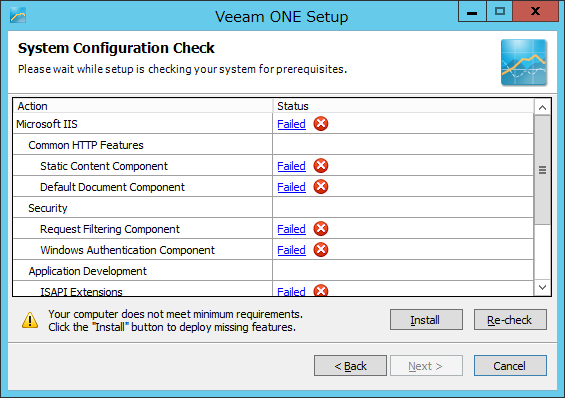Click the red error icon beside Microsoft IIS
This screenshot has width=565, height=398.
[x=320, y=124]
